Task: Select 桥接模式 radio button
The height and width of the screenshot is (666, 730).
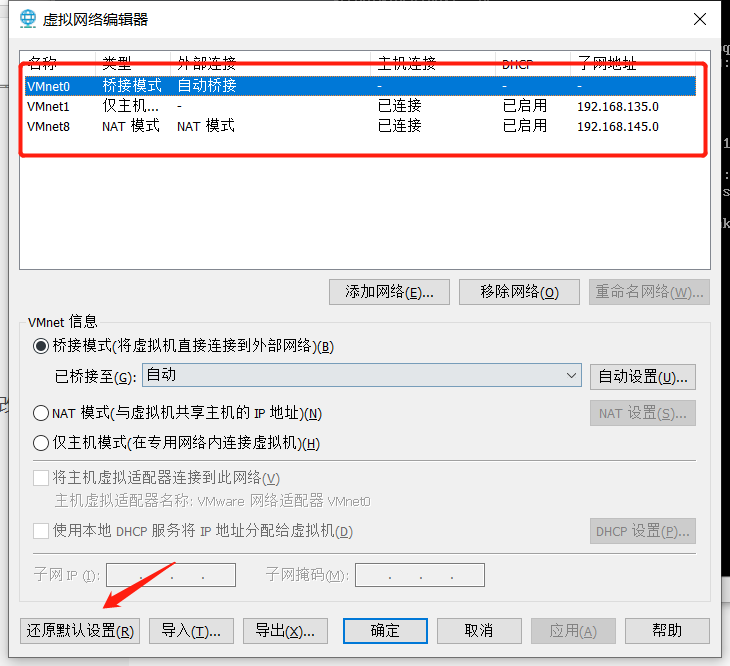Action: coord(41,346)
